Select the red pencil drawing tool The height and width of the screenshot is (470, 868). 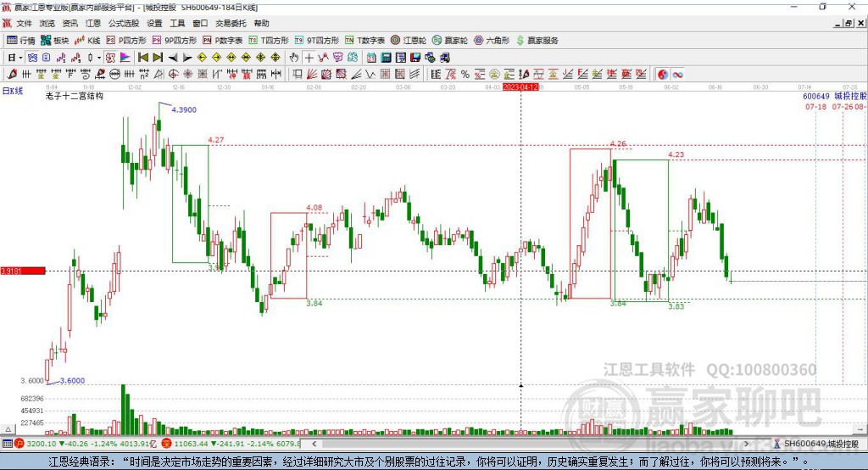tap(12, 75)
